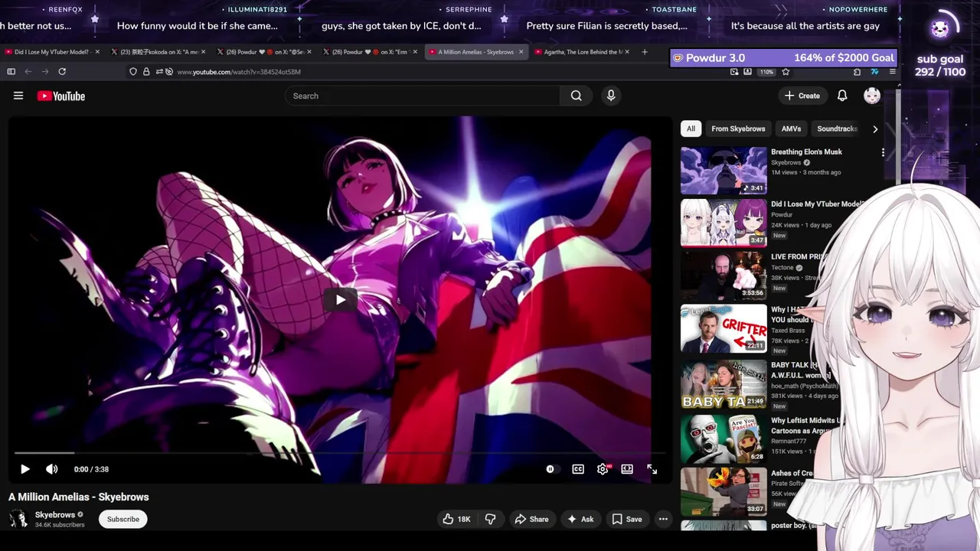
Task: Close the A Million Amelias tab
Action: click(x=521, y=52)
